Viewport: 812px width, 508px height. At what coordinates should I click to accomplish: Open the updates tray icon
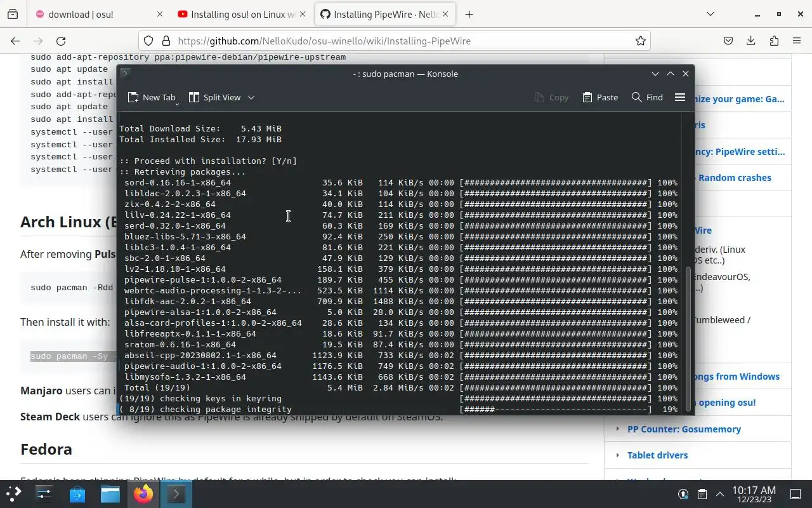(683, 494)
